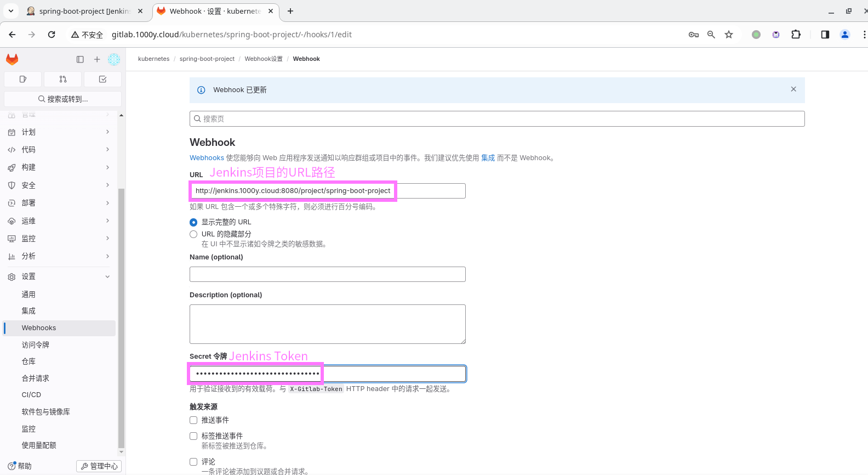Viewport: 868px width, 475px height.
Task: Toggle the GitLab sidebar collapse icon
Action: point(80,59)
